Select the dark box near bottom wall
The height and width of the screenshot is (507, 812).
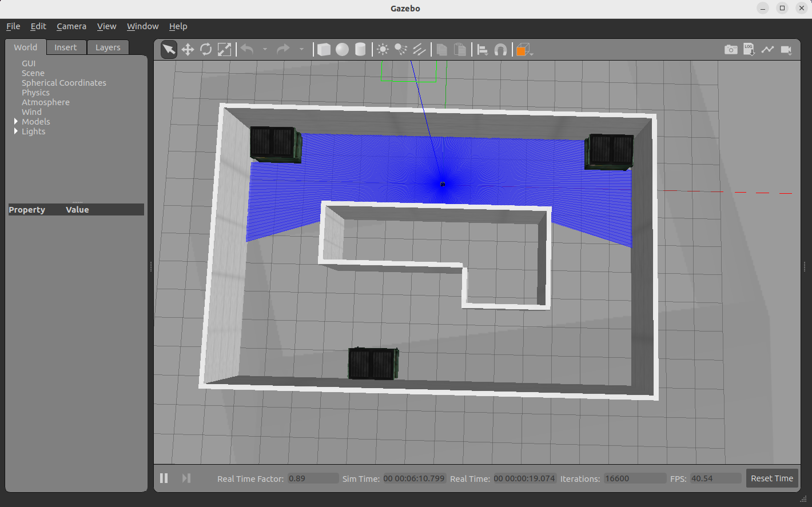[373, 364]
